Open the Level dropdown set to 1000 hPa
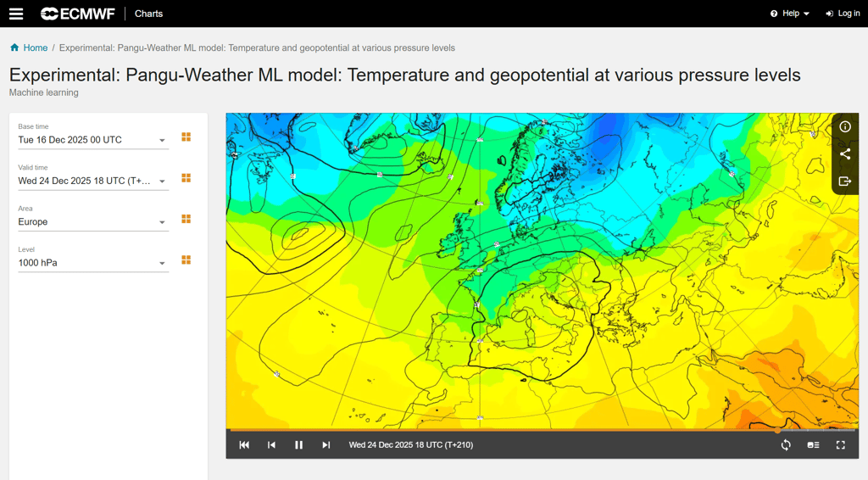 coord(93,263)
